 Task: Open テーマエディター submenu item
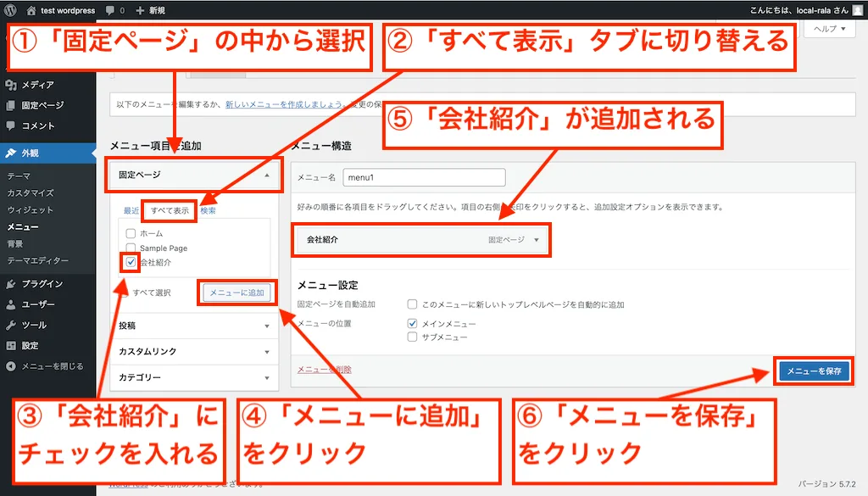(37, 260)
